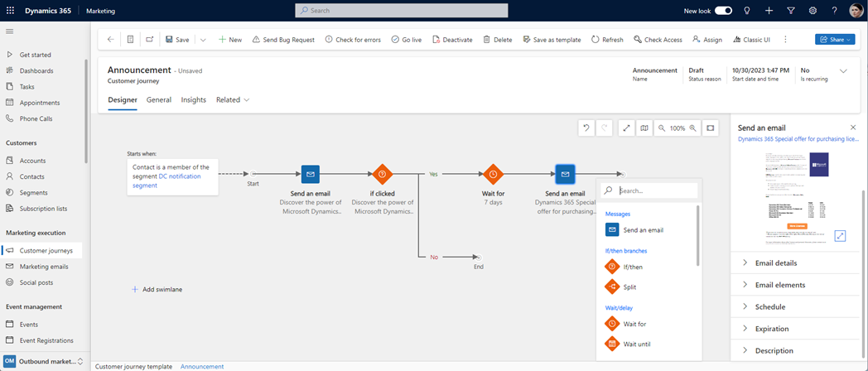Open the settings gear icon
868x371 pixels.
(813, 11)
